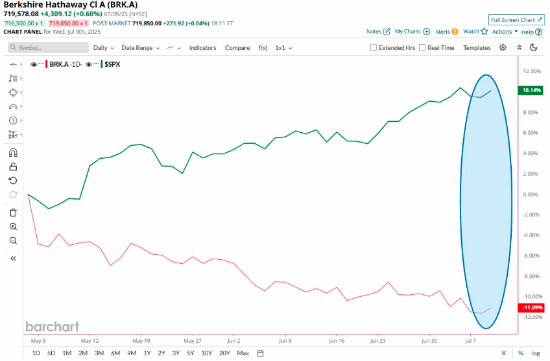Zoom out using the magnifier minus icon
The image size is (550, 361).
pos(13,241)
